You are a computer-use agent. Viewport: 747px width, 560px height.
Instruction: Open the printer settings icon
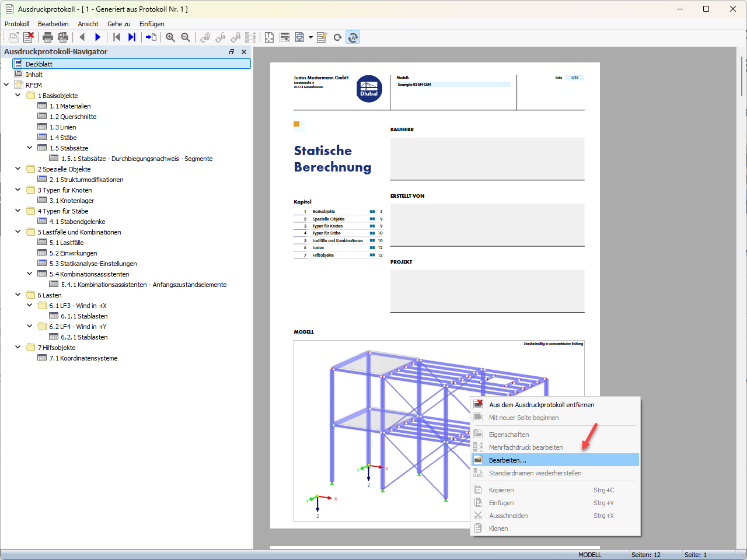[x=63, y=37]
